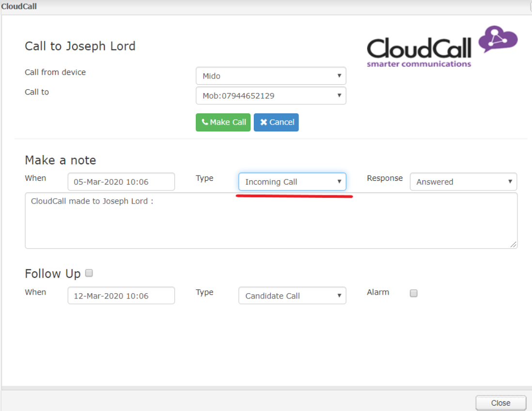532x411 pixels.
Task: Click the CloudCall window title text
Action: click(x=19, y=6)
